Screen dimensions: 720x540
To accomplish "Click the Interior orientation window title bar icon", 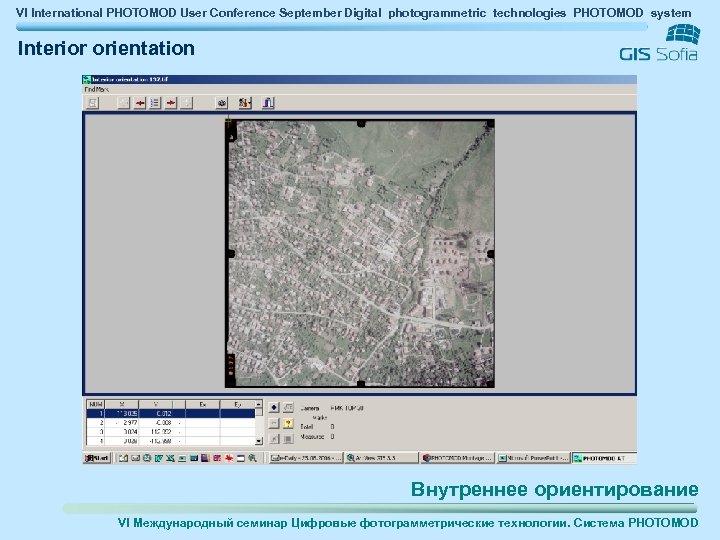I will pyautogui.click(x=87, y=79).
